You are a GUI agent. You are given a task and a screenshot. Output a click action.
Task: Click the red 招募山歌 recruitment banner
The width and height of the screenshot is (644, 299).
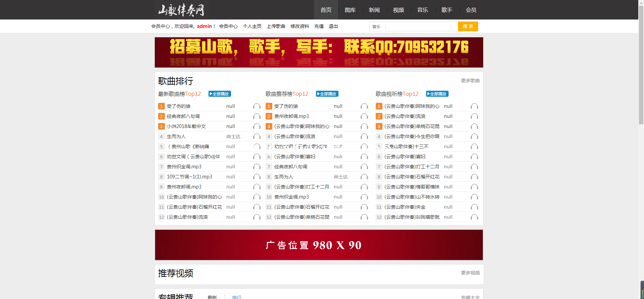pyautogui.click(x=319, y=52)
